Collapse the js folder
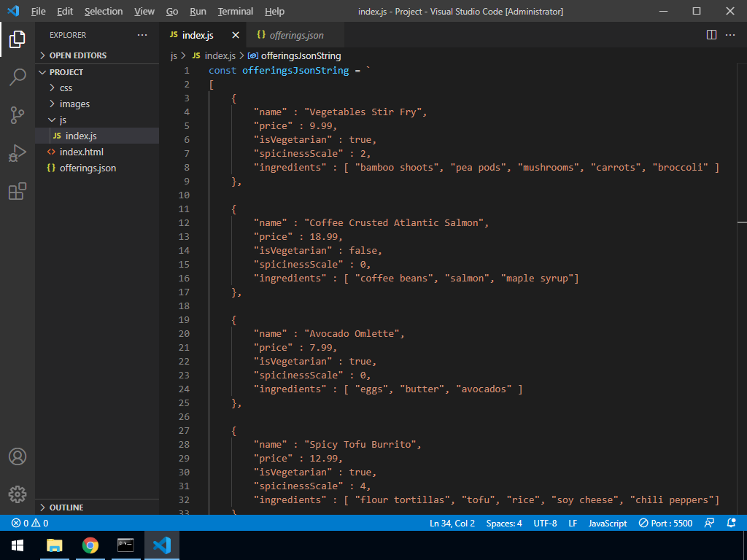Viewport: 747px width, 560px height. click(63, 120)
